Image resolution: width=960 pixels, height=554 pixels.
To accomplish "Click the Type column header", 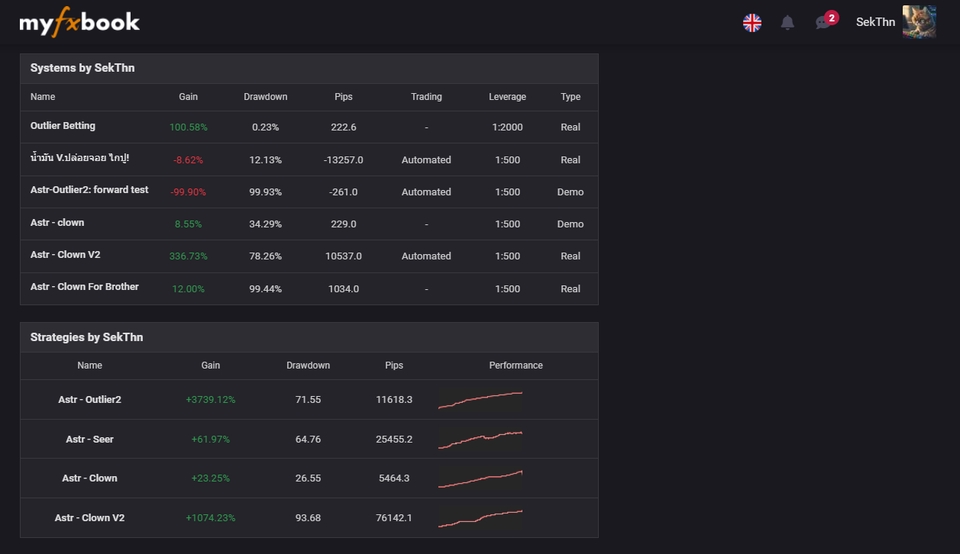I will 571,97.
